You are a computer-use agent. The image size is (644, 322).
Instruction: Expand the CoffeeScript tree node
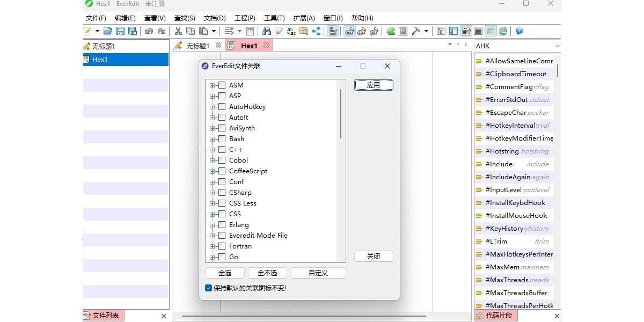pos(213,171)
